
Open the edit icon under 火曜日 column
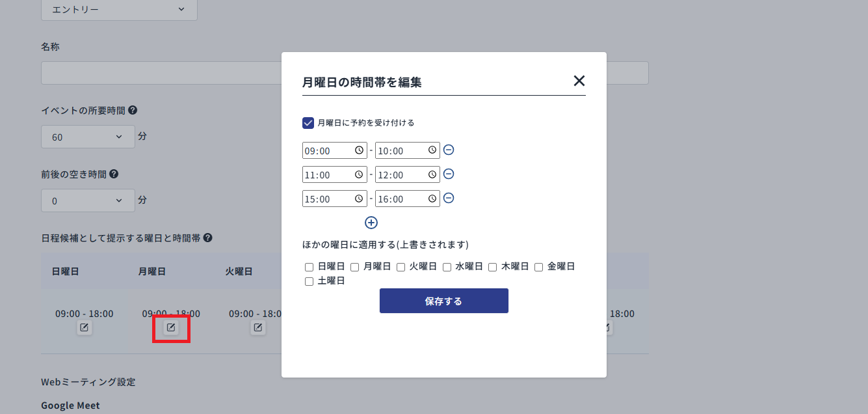pos(257,327)
